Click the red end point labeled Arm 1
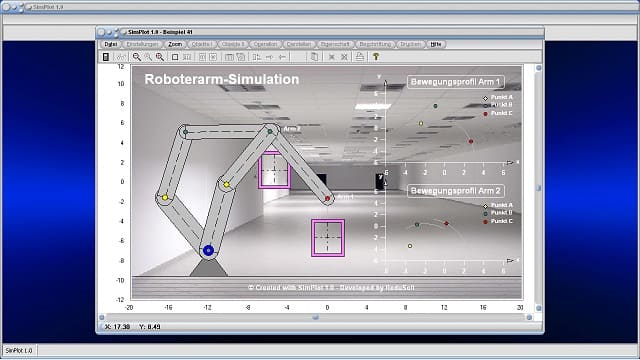This screenshot has height=360, width=640. [x=327, y=198]
